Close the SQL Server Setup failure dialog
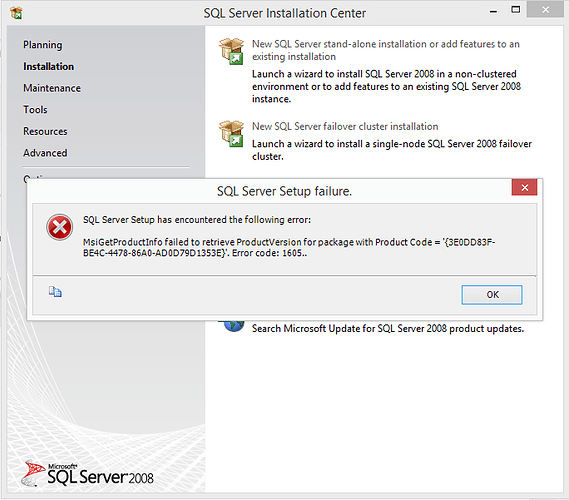The height and width of the screenshot is (500, 569). (524, 188)
